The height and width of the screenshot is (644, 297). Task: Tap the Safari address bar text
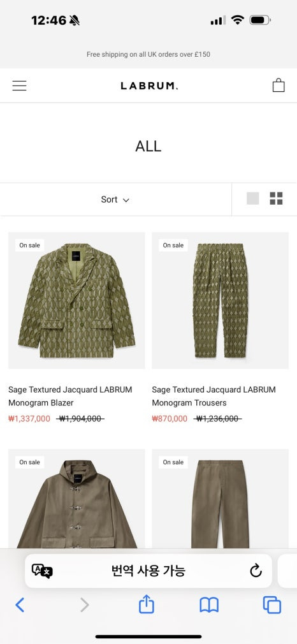point(148,571)
